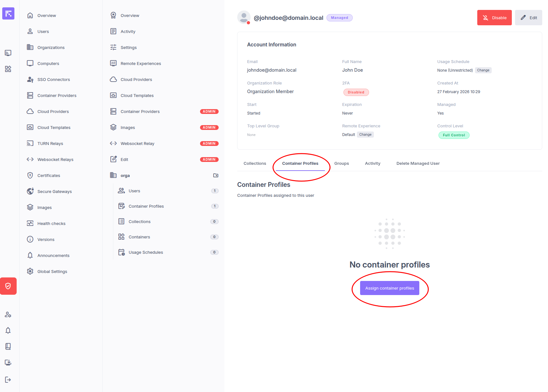The width and height of the screenshot is (548, 392).
Task: Click the orga folder icon on the right
Action: 216,175
